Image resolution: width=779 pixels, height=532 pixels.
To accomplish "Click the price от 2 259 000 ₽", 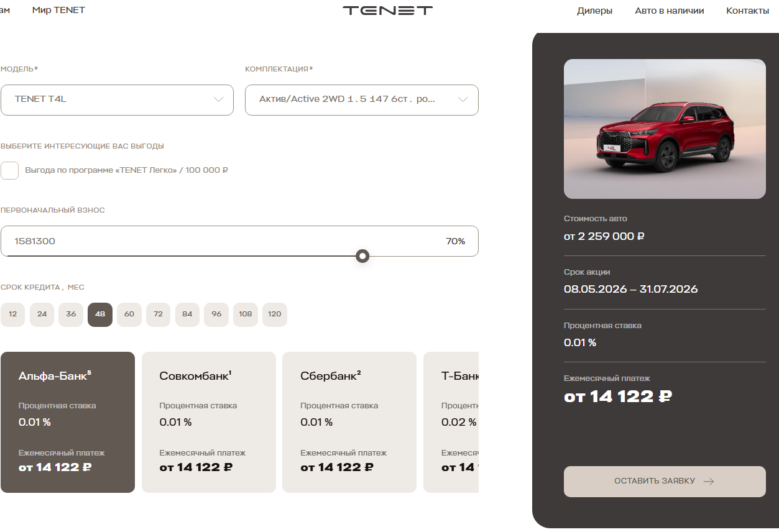I will pos(604,236).
